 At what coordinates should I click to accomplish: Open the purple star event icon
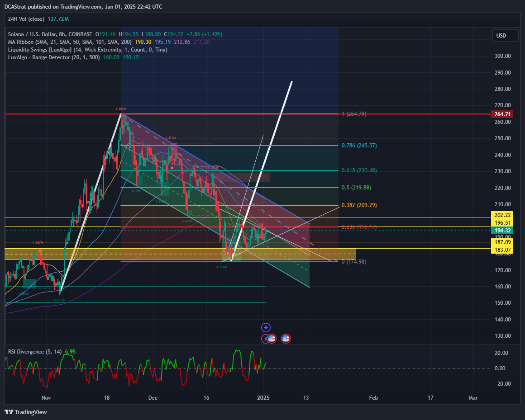click(x=266, y=328)
